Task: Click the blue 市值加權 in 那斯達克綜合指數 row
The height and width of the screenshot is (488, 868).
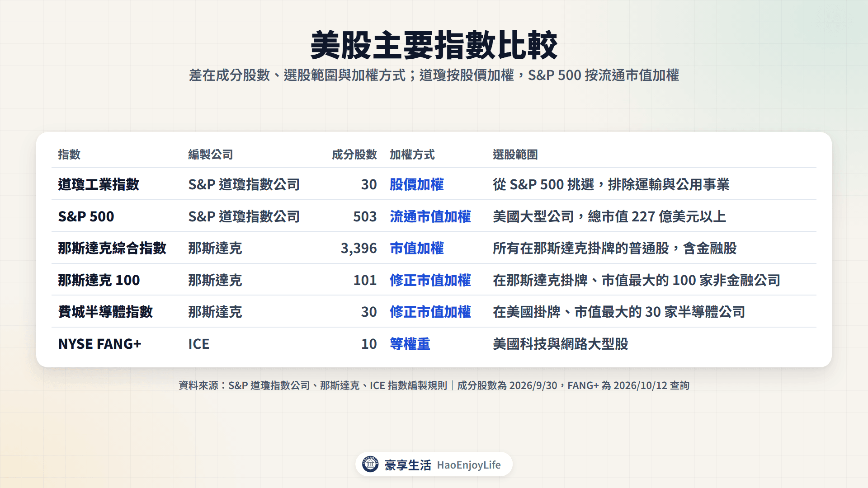Action: point(417,248)
